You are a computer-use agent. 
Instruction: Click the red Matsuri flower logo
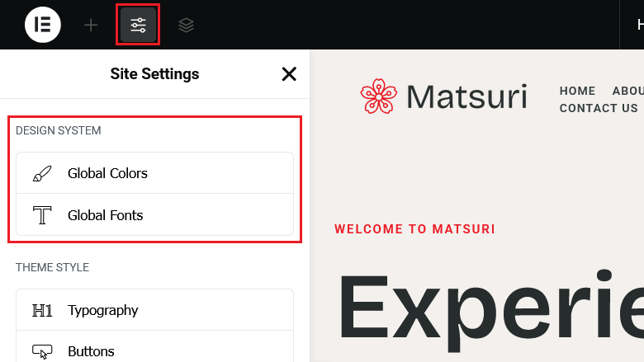(x=378, y=96)
